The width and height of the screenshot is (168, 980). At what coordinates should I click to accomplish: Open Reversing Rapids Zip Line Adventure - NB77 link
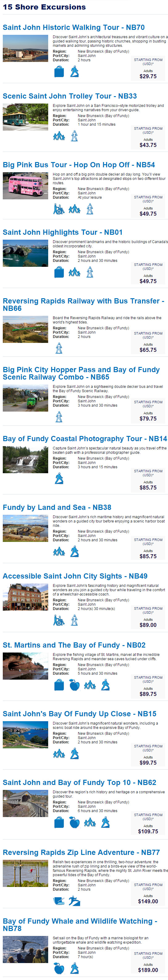[81, 852]
